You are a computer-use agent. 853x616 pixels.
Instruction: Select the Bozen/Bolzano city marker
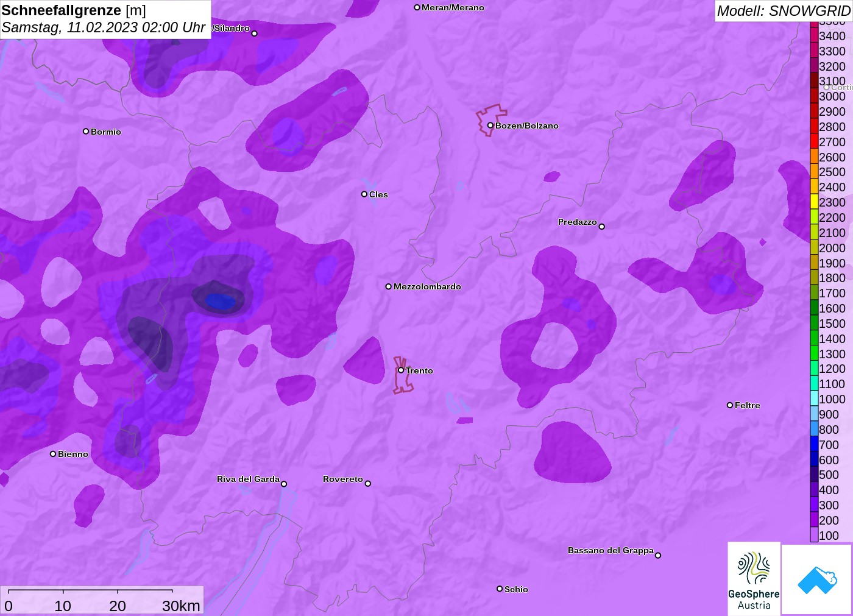(490, 126)
